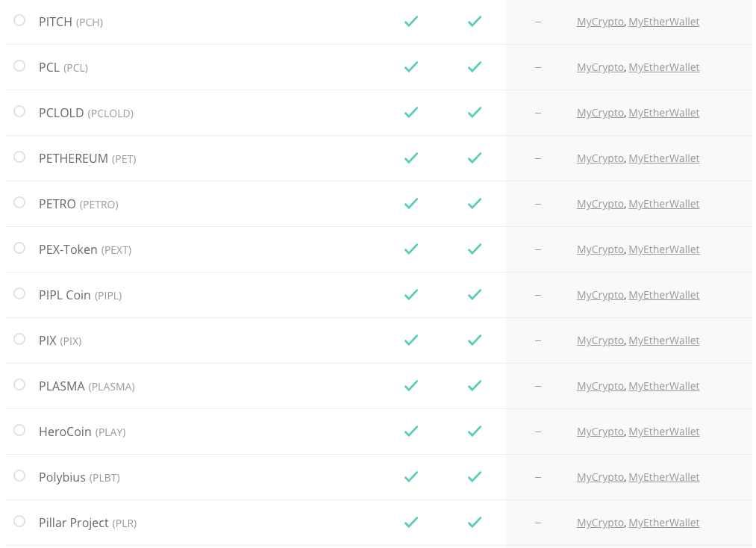
Task: Choose the PETRO radio button
Action: [x=19, y=202]
